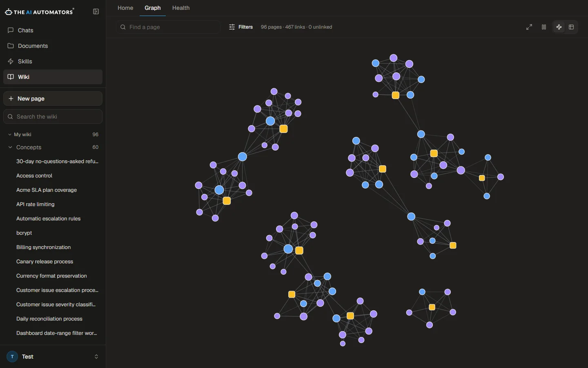Open 30-day no-questions-asked refund page

point(58,162)
